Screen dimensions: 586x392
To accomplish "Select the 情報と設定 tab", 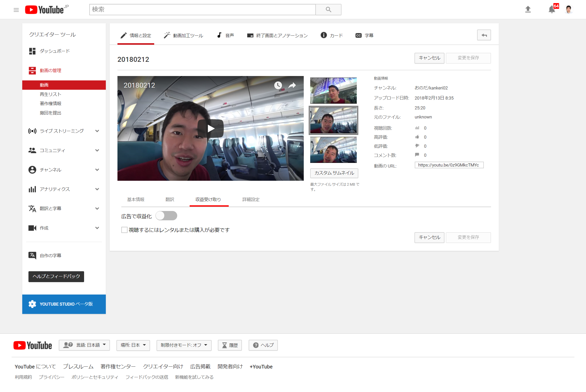I will click(136, 35).
